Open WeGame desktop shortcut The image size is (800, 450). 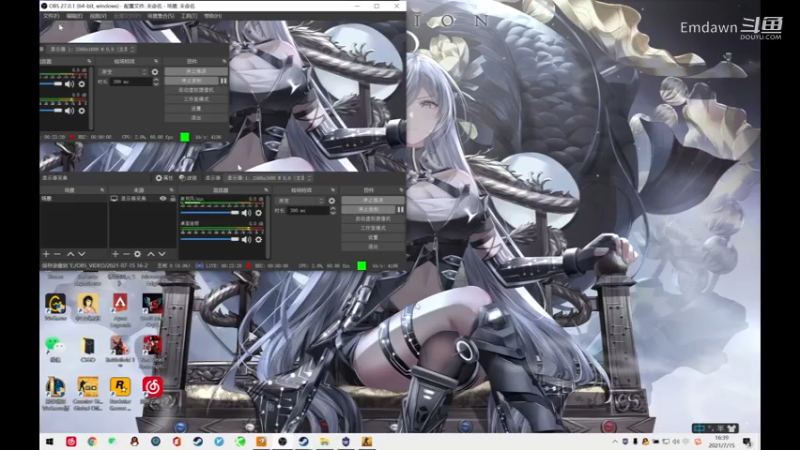tap(55, 307)
